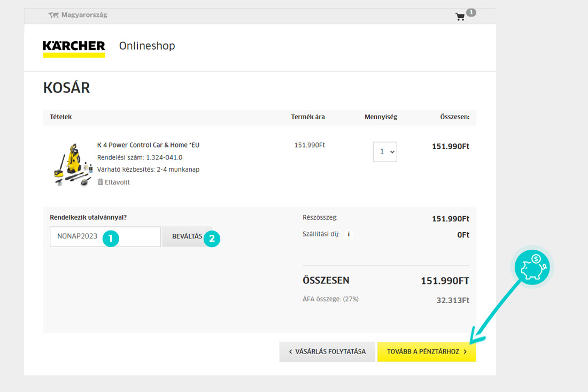Click VÁSÁRLÁS FOLYTATÁSA button
Screen dimensions: 588x392
(x=327, y=351)
